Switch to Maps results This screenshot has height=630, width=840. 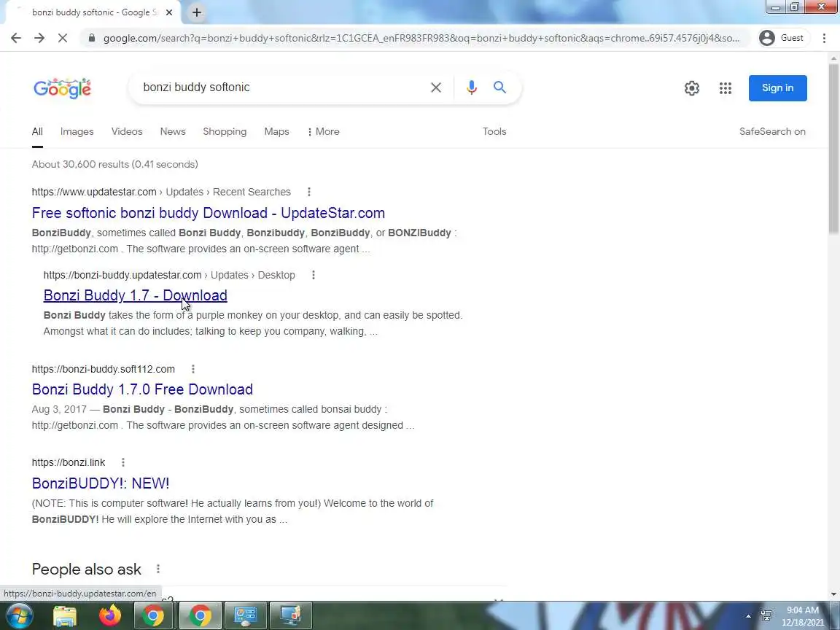tap(276, 132)
